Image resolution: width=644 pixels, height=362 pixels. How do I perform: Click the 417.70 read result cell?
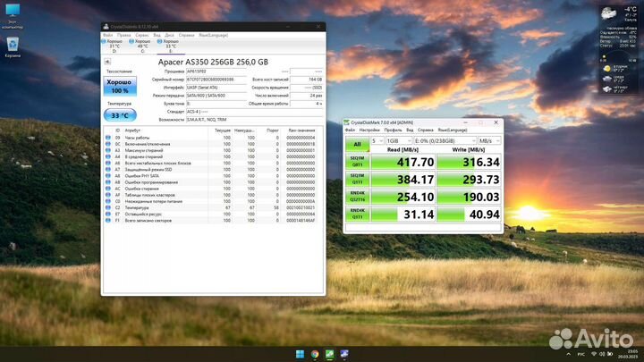(402, 162)
